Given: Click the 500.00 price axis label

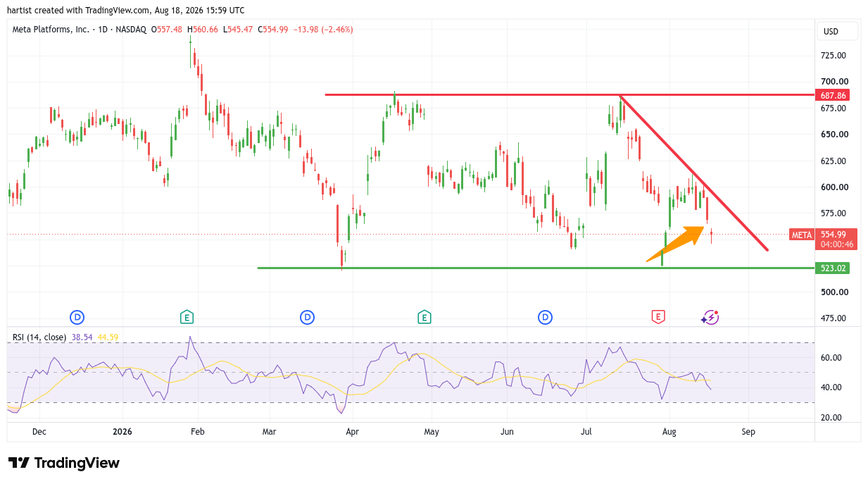Looking at the screenshot, I should coord(835,292).
